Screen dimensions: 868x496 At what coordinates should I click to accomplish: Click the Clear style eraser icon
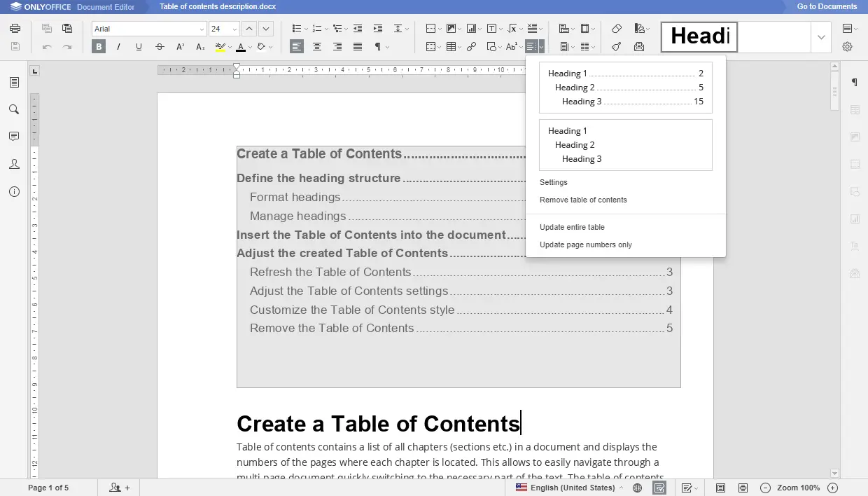tap(616, 29)
